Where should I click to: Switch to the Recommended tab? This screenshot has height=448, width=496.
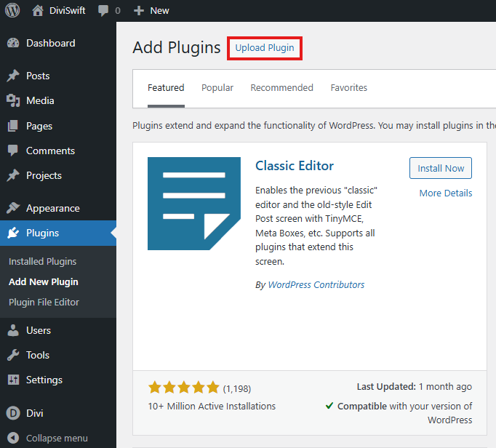(282, 88)
